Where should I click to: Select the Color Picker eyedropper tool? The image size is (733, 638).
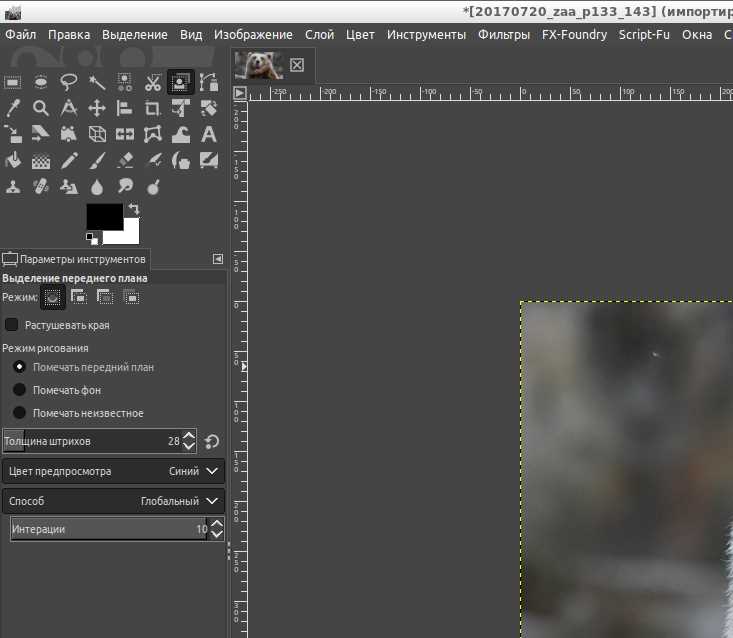(x=13, y=108)
